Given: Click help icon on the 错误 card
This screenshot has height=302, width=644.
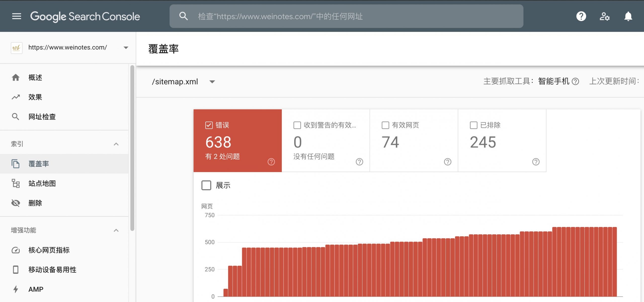Looking at the screenshot, I should [271, 162].
